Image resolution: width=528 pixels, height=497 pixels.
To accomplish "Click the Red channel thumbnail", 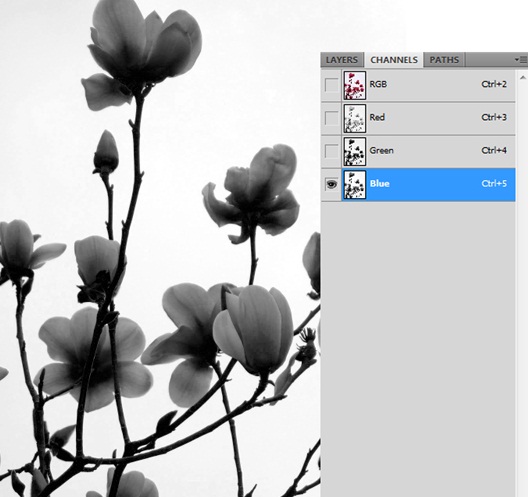I will (355, 118).
